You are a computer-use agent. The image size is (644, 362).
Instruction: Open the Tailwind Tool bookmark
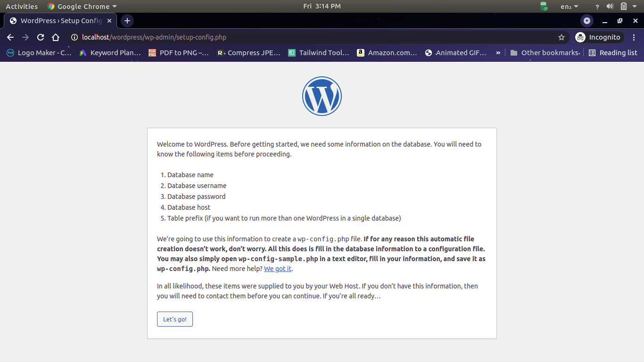(319, 53)
